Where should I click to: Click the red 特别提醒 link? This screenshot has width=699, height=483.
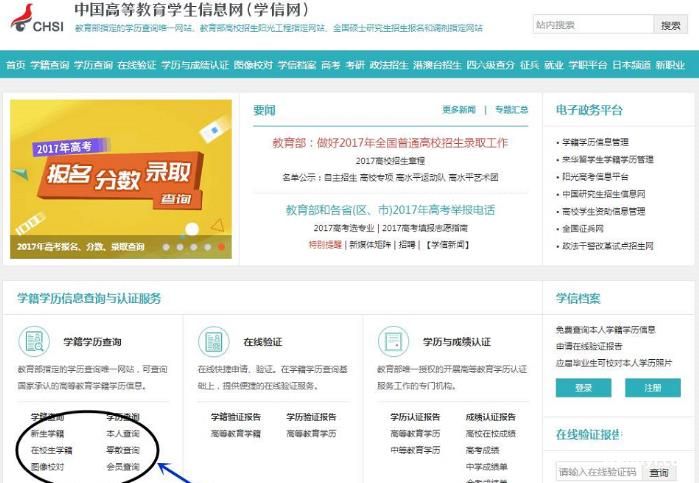pyautogui.click(x=325, y=244)
